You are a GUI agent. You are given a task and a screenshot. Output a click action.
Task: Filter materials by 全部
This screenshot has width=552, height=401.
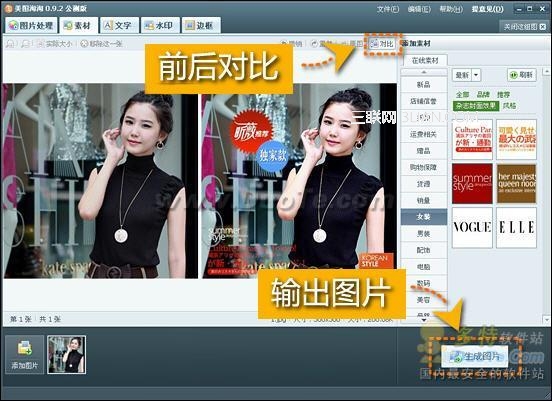tap(462, 94)
